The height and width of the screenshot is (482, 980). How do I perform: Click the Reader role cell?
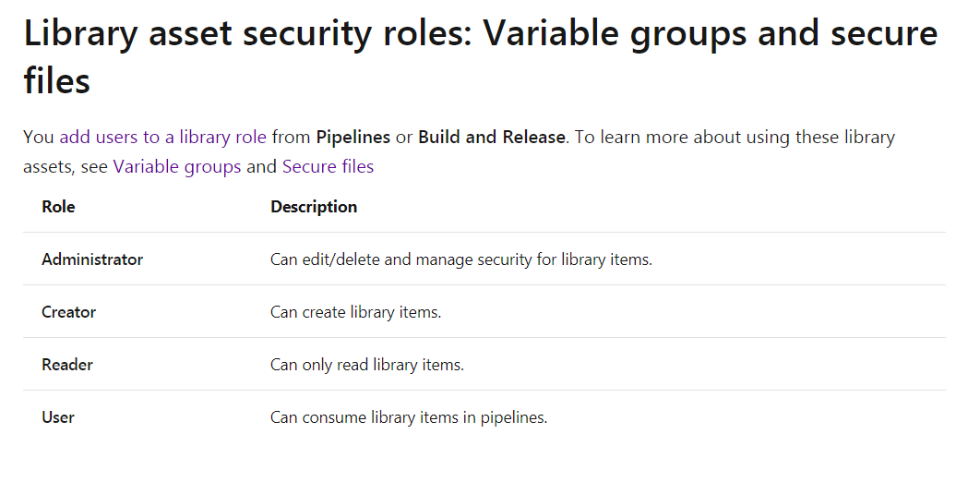[x=67, y=365]
